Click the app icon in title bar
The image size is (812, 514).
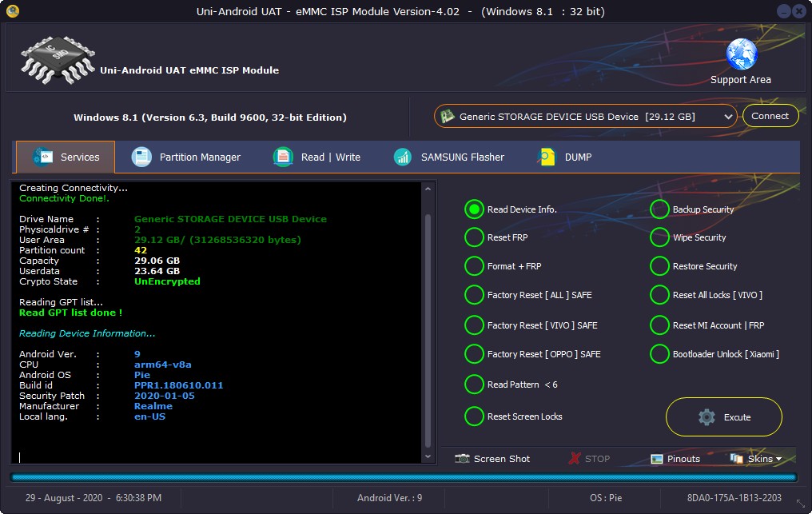[12, 11]
